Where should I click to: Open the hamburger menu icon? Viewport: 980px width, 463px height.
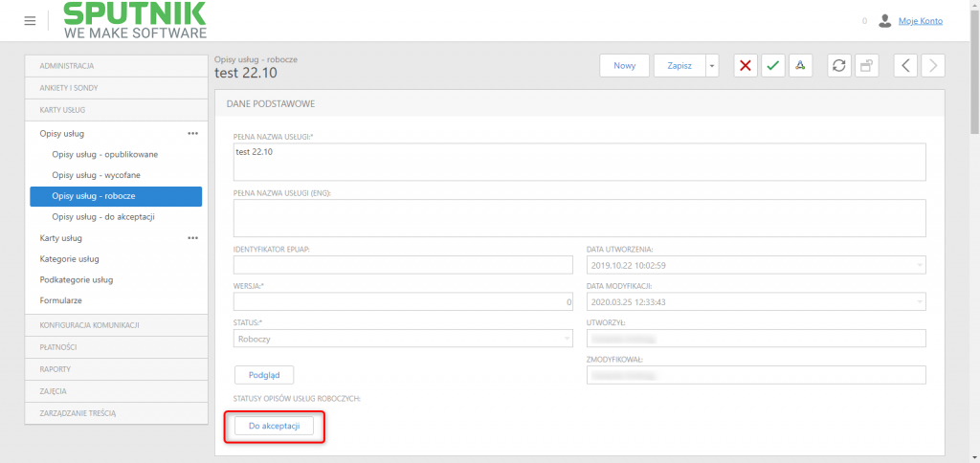30,21
